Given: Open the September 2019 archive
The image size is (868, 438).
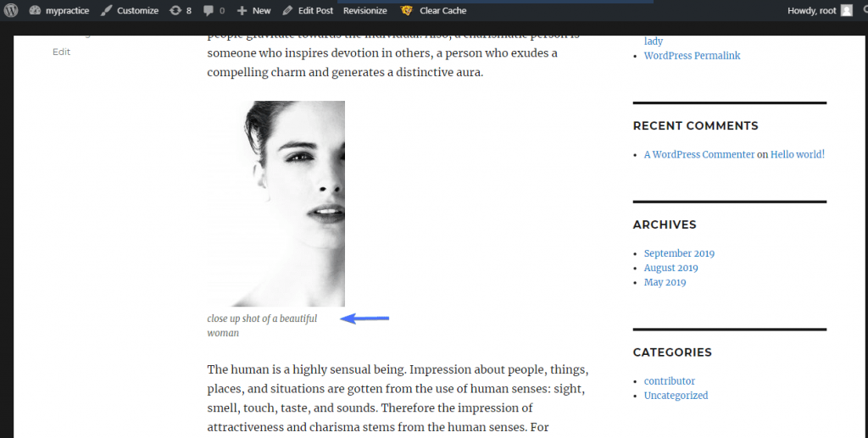Looking at the screenshot, I should (x=679, y=254).
